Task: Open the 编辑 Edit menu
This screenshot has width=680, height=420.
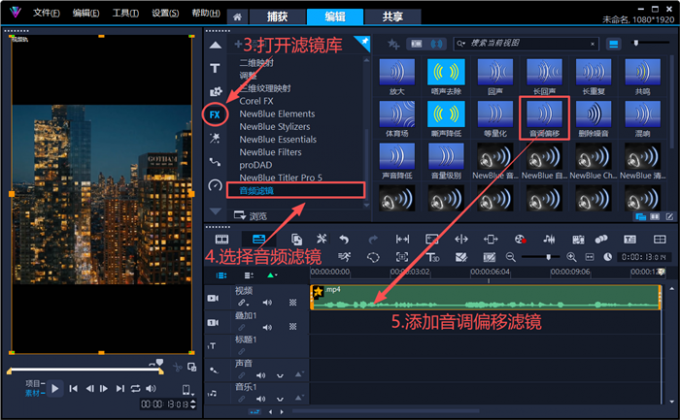Action: click(x=85, y=13)
